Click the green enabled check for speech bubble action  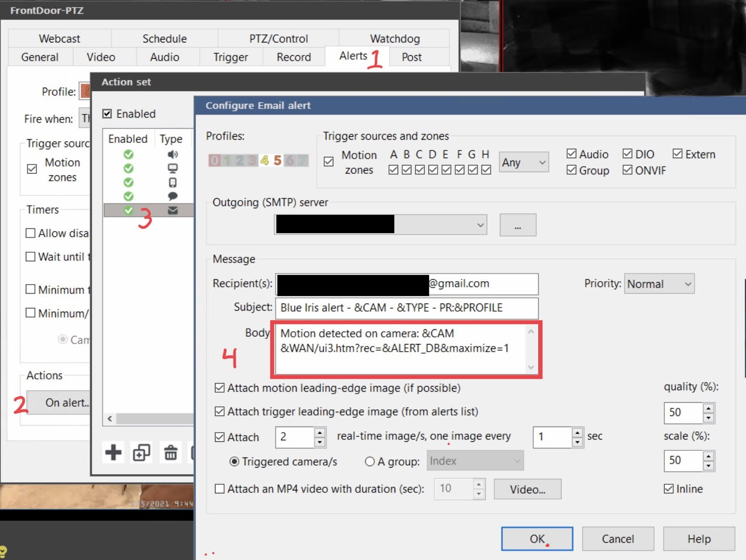click(128, 196)
